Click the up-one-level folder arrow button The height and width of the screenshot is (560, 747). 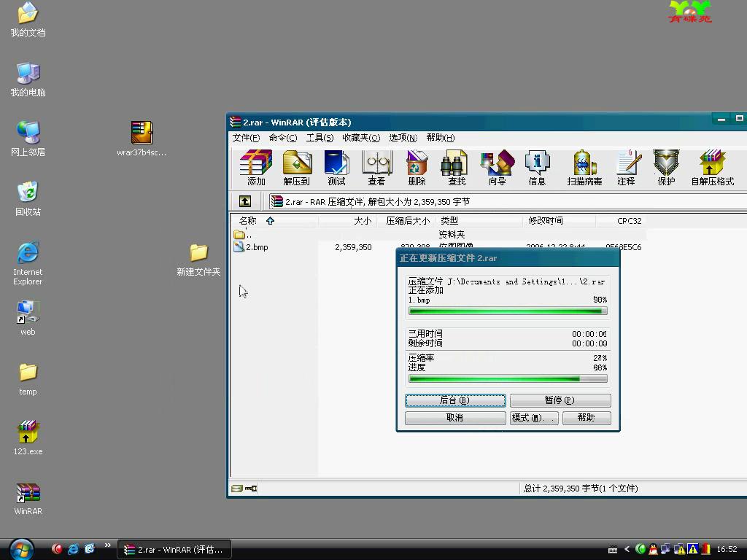pos(245,201)
